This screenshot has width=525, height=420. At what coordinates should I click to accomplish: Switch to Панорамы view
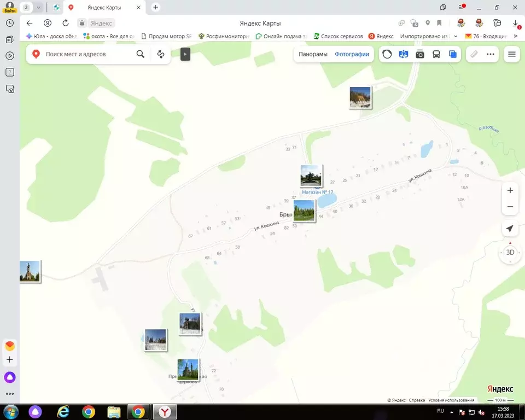click(x=313, y=54)
